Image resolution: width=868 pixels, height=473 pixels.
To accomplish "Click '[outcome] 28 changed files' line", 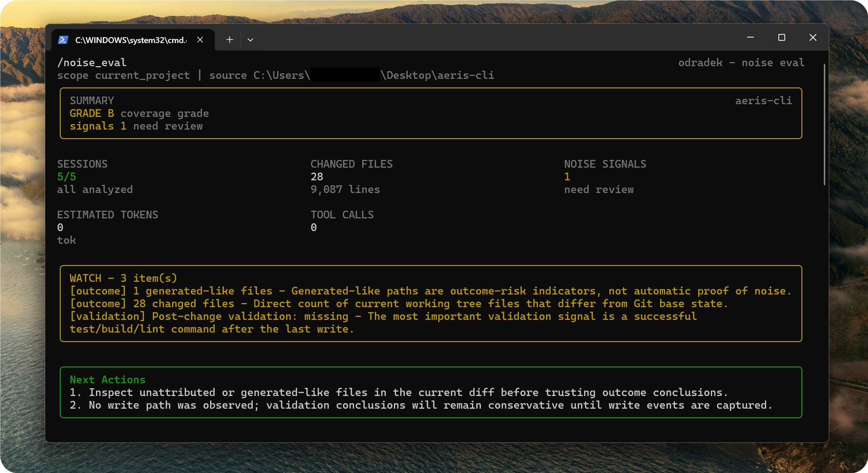I will point(399,304).
